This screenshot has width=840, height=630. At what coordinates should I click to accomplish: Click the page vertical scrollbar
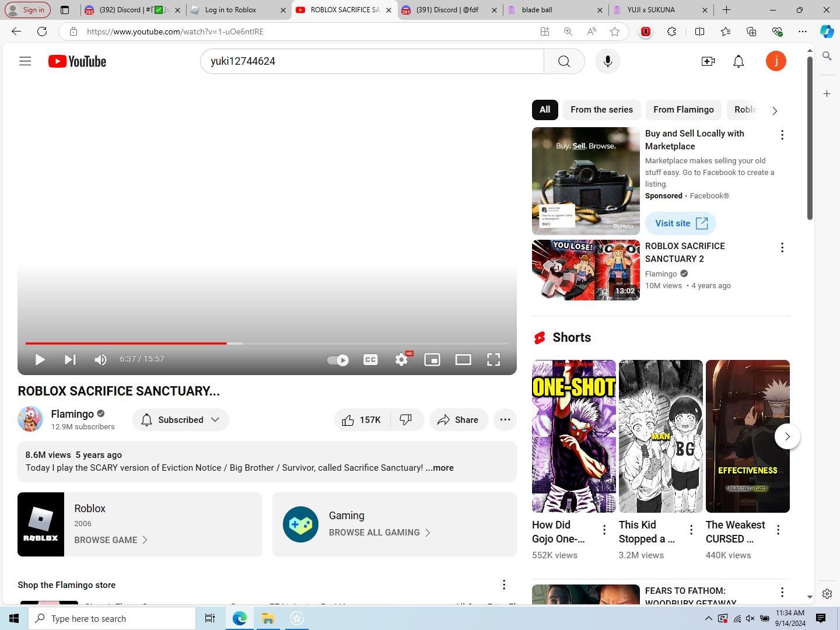(x=810, y=139)
